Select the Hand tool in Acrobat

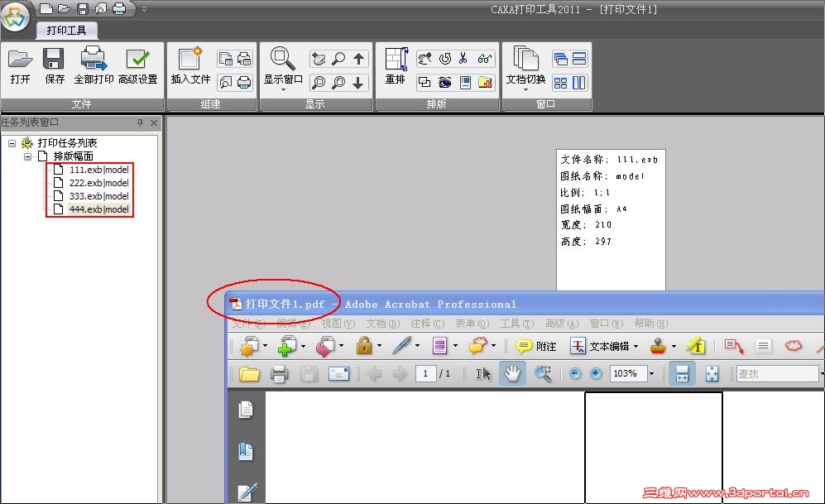pyautogui.click(x=512, y=373)
